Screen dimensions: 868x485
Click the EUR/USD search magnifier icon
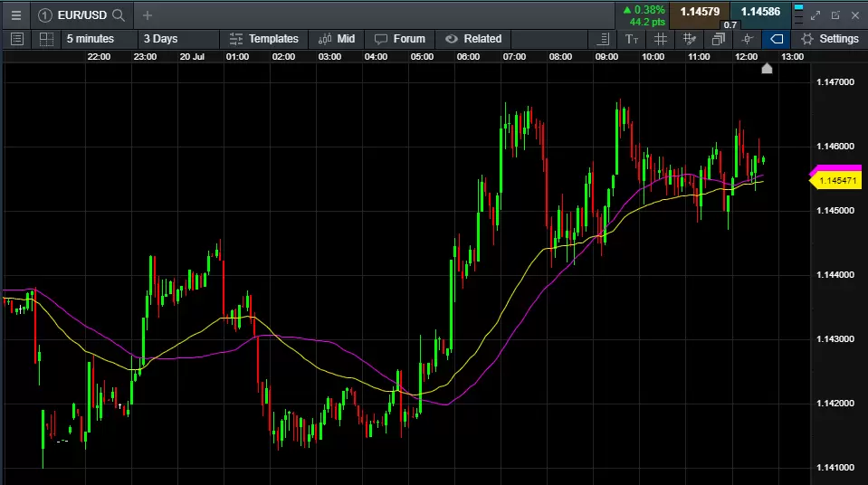118,15
